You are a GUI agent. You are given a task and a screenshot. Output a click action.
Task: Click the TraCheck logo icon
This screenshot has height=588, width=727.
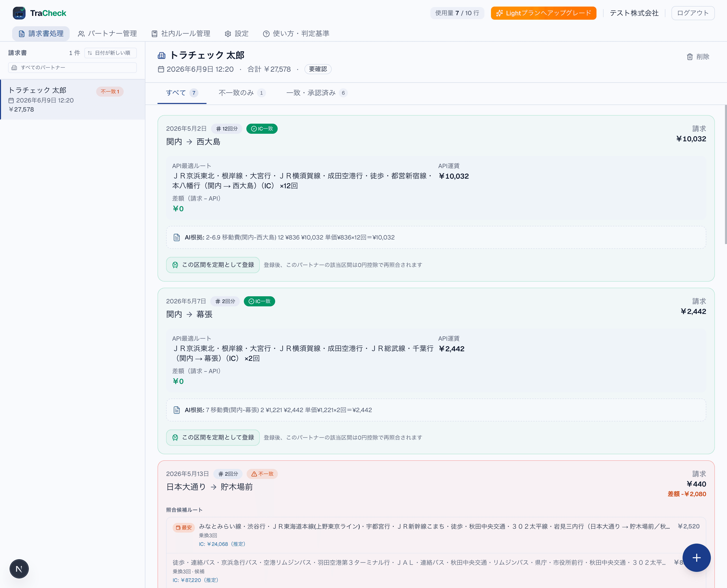click(x=19, y=13)
